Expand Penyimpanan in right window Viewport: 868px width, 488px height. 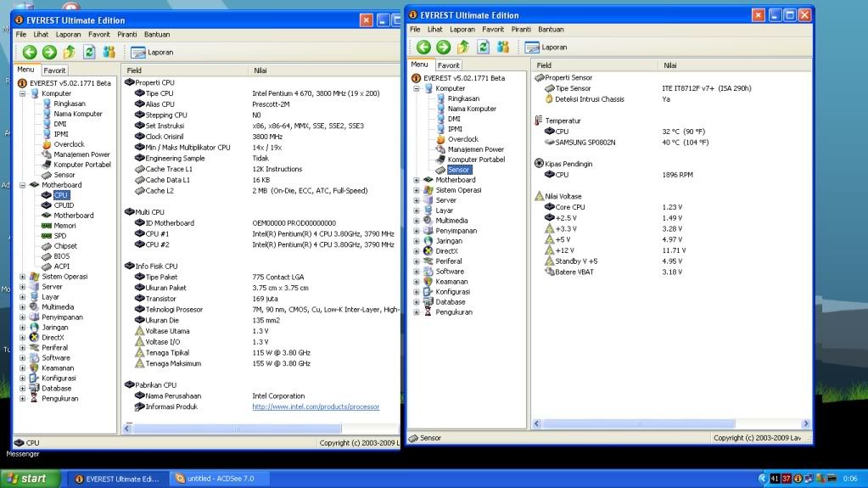tap(417, 231)
